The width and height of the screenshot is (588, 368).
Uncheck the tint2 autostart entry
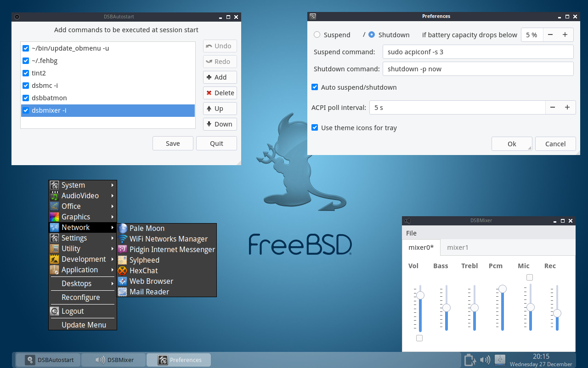[x=26, y=73]
